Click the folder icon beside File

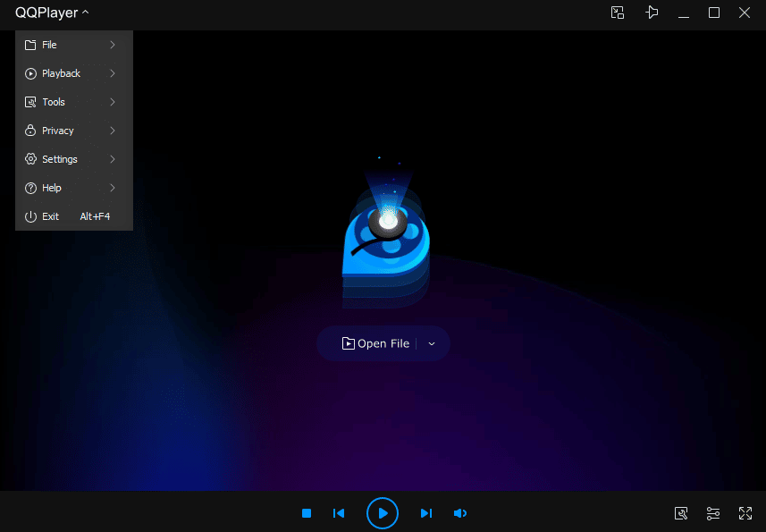[30, 45]
